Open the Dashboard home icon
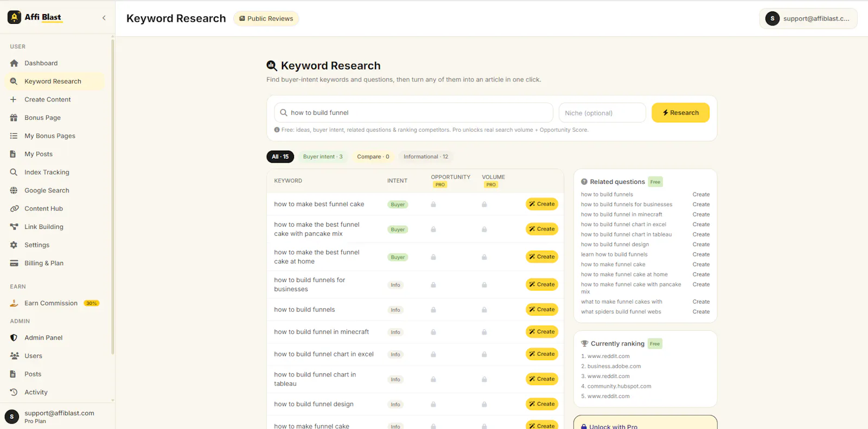The width and height of the screenshot is (868, 429). tap(14, 63)
